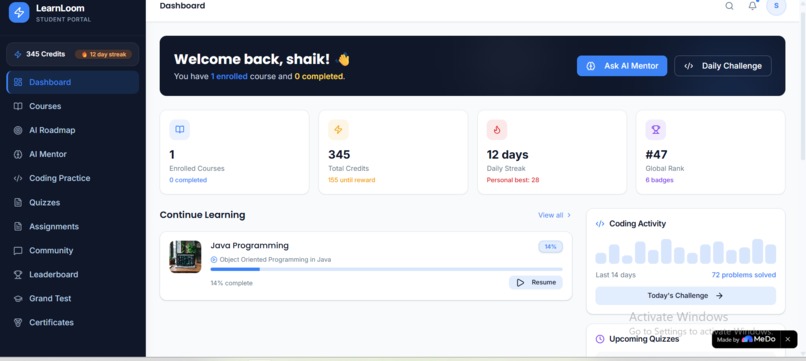Image resolution: width=806 pixels, height=361 pixels.
Task: Click the 'Dashboard' page header title
Action: (182, 6)
